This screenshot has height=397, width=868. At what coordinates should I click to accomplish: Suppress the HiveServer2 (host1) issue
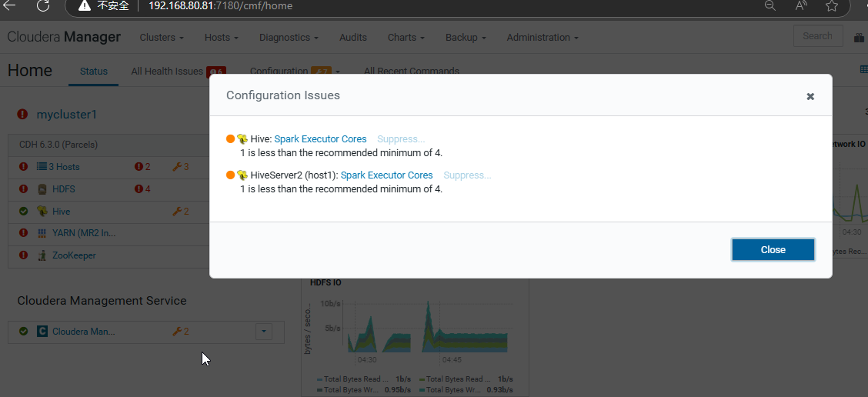467,175
